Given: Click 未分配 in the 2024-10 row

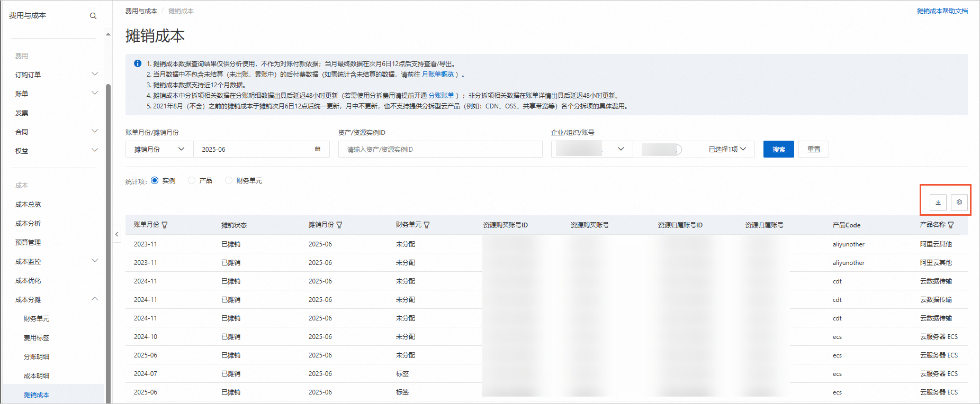Looking at the screenshot, I should (x=406, y=336).
